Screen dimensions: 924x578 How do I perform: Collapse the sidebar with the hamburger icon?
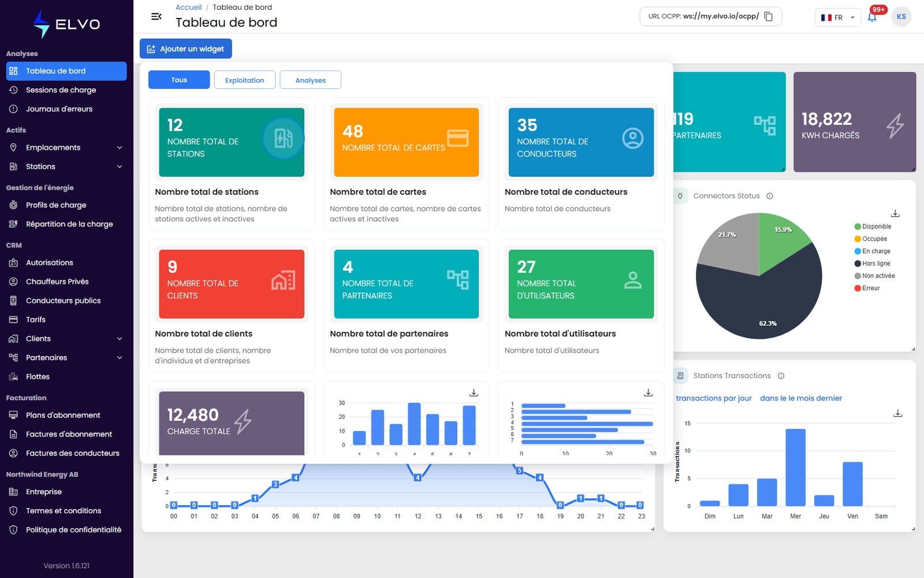156,16
